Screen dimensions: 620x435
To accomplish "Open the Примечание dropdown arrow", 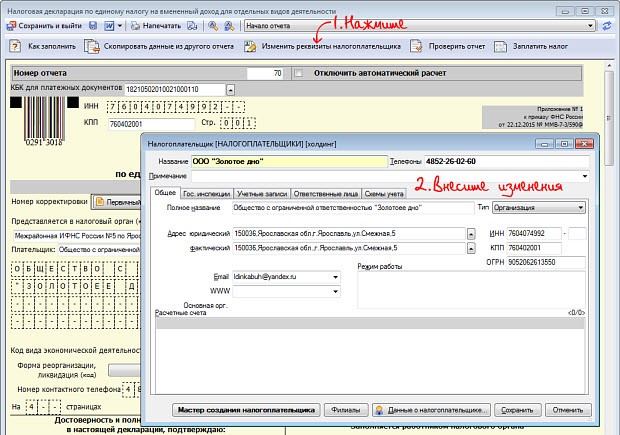I will tap(585, 176).
